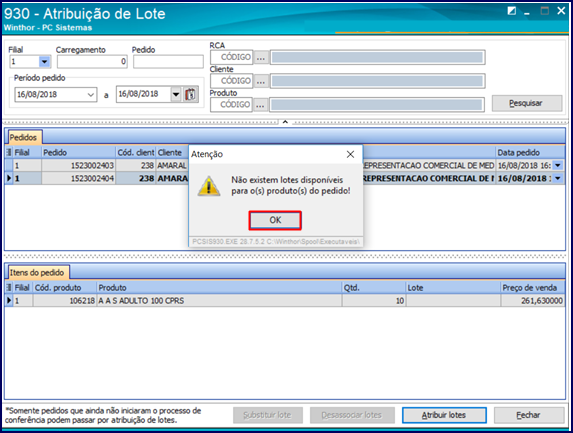Screen dimensions: 573x433
Task: Click the Cliente código field
Action: pyautogui.click(x=232, y=81)
